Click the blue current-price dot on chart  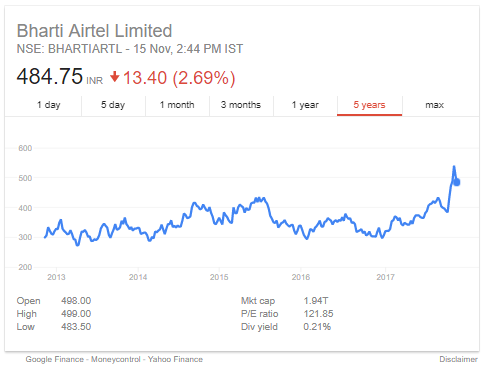pyautogui.click(x=457, y=182)
